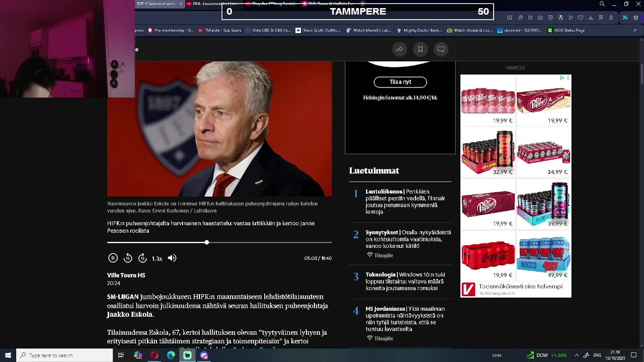Open downloads icon in toolbar
644x362 pixels.
(x=591, y=18)
